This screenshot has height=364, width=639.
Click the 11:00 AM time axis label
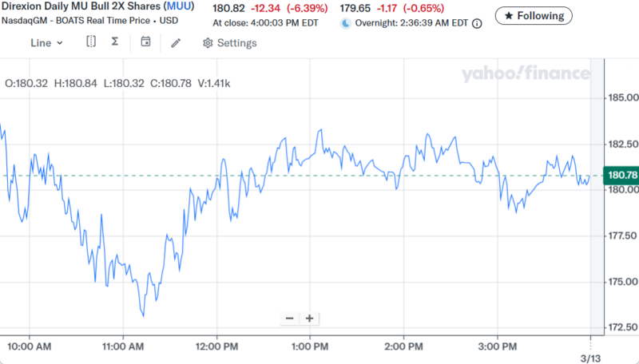(124, 347)
